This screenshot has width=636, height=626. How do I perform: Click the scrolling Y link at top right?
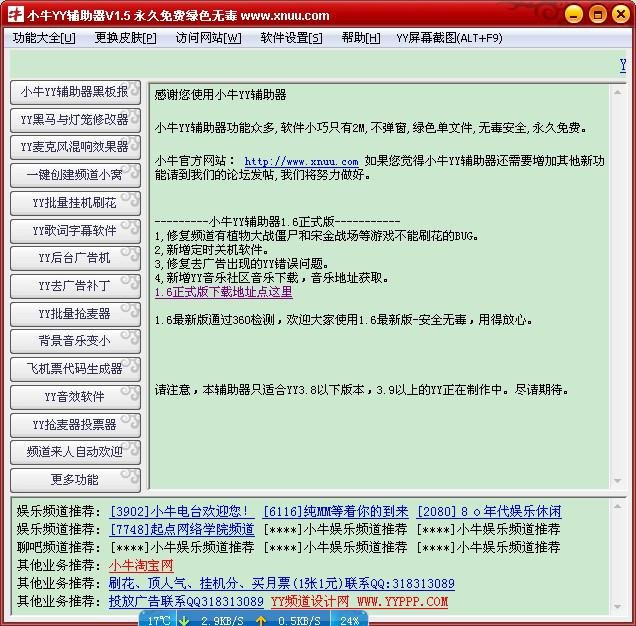tap(623, 65)
